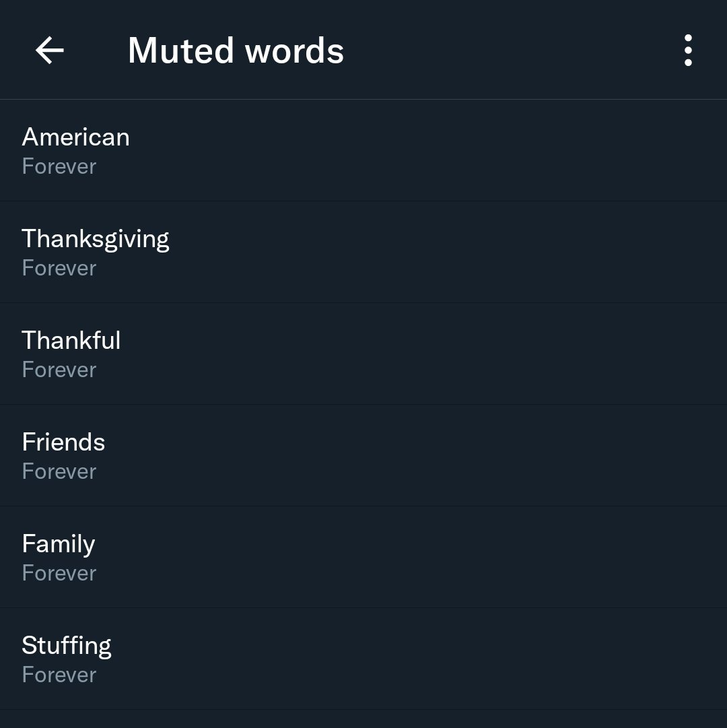Select the Stuffing muted word
This screenshot has width=727, height=728.
coord(66,646)
